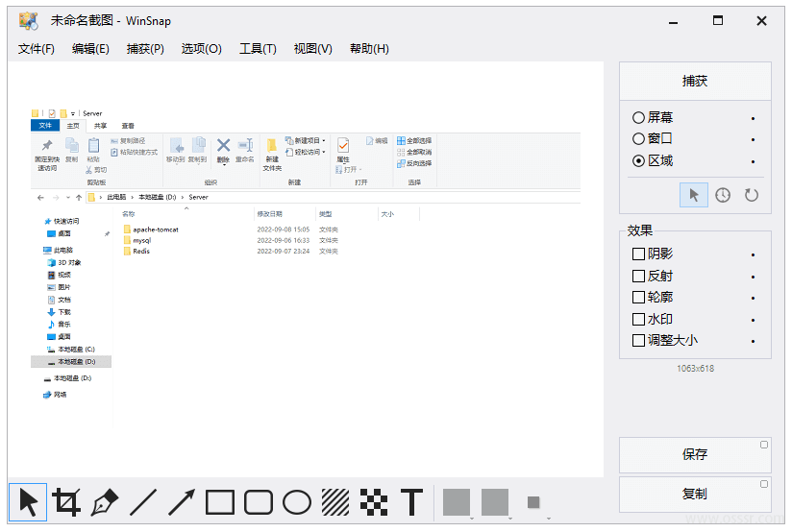
Task: Click the 保存 save button
Action: (695, 455)
